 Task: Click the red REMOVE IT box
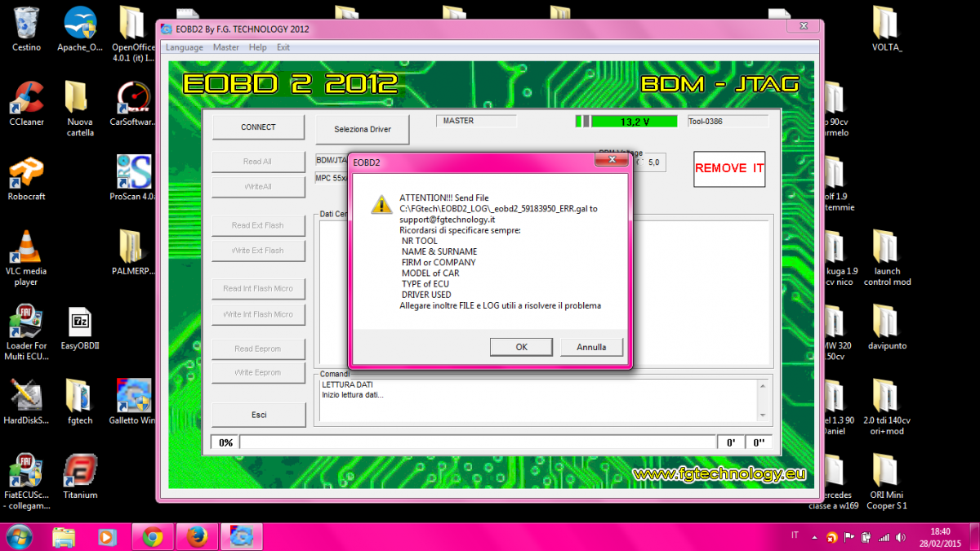[729, 169]
